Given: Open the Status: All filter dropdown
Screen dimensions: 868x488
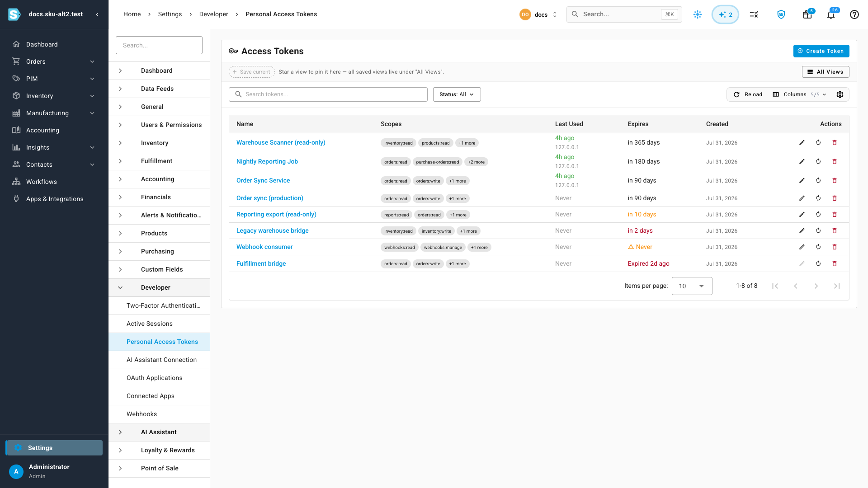Looking at the screenshot, I should click(457, 94).
